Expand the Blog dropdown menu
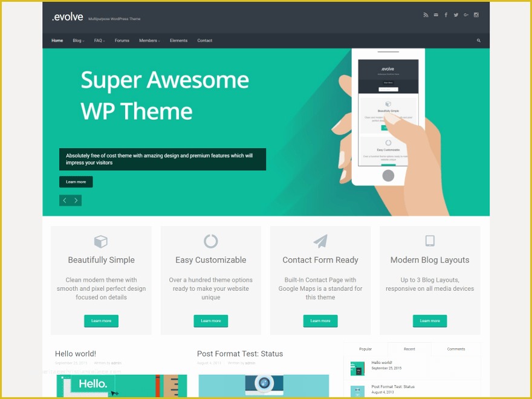Image resolution: width=532 pixels, height=399 pixels. click(x=79, y=41)
